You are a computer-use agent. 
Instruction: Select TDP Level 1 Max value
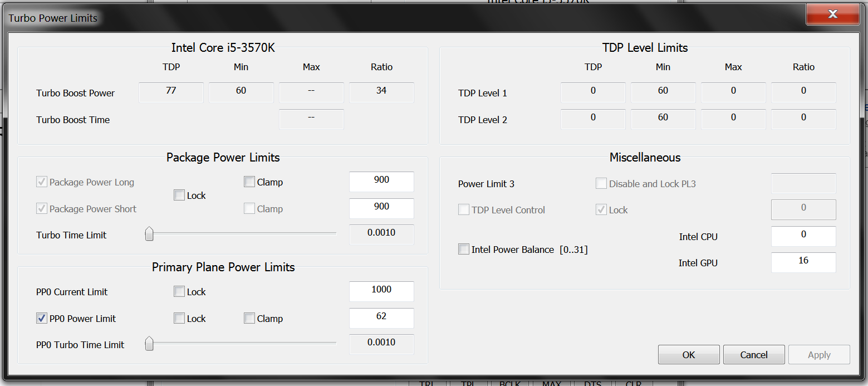pyautogui.click(x=733, y=92)
